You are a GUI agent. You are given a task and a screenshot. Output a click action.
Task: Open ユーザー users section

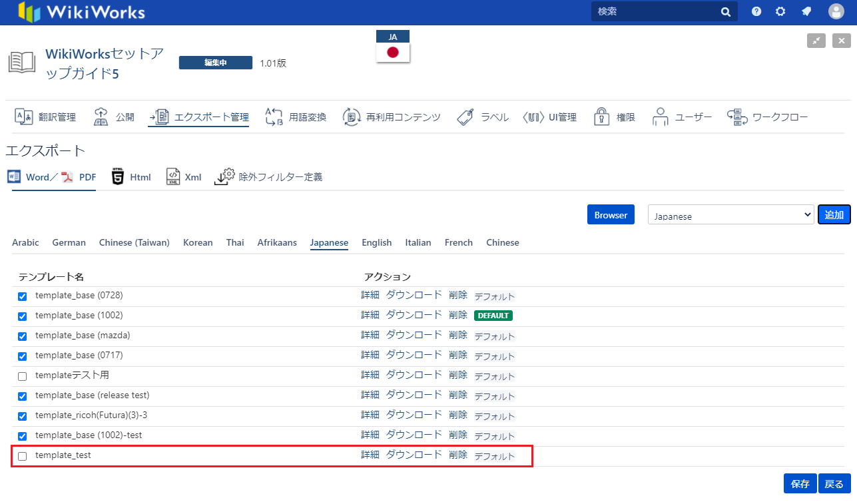[682, 117]
